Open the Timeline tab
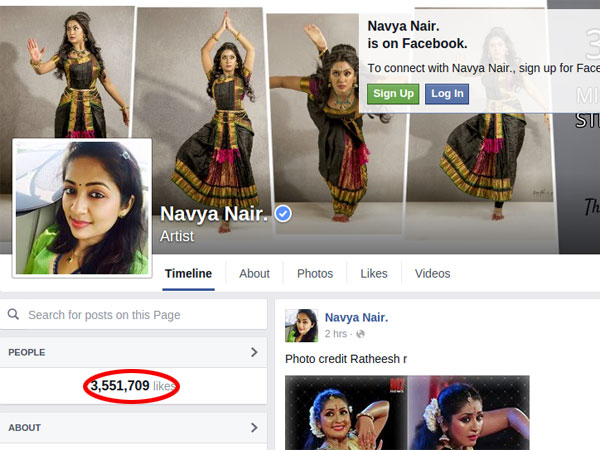 [188, 274]
